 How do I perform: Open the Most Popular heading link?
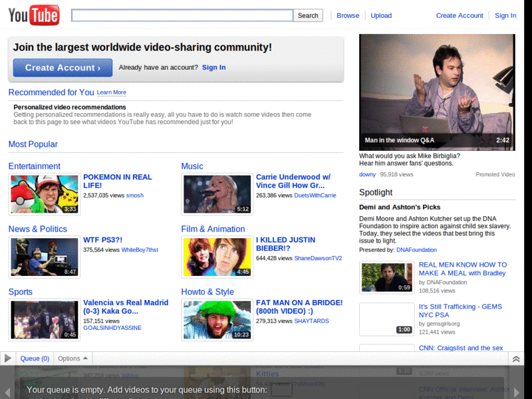[33, 144]
